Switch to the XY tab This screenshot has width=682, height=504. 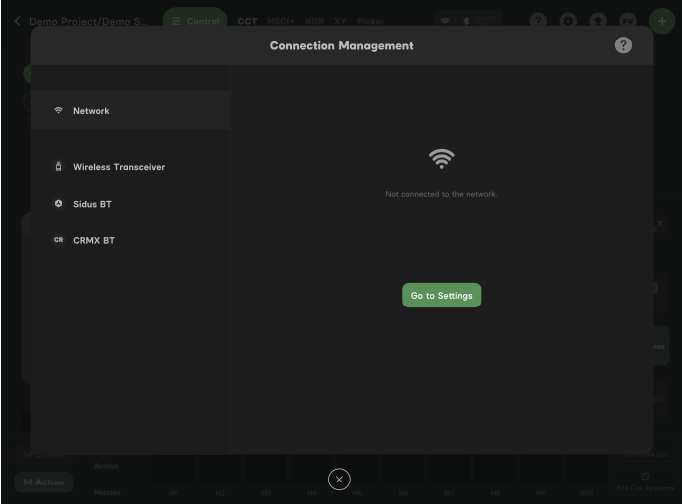[x=340, y=21]
